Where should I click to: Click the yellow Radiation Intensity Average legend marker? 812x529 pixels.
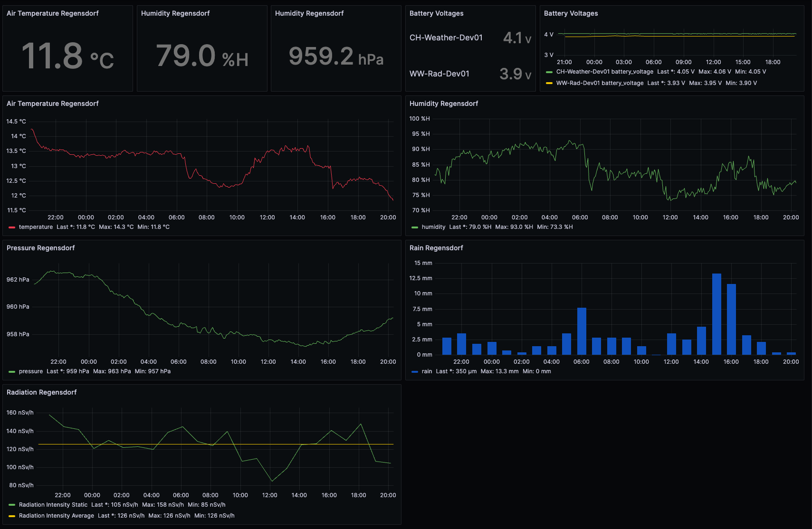tap(12, 516)
